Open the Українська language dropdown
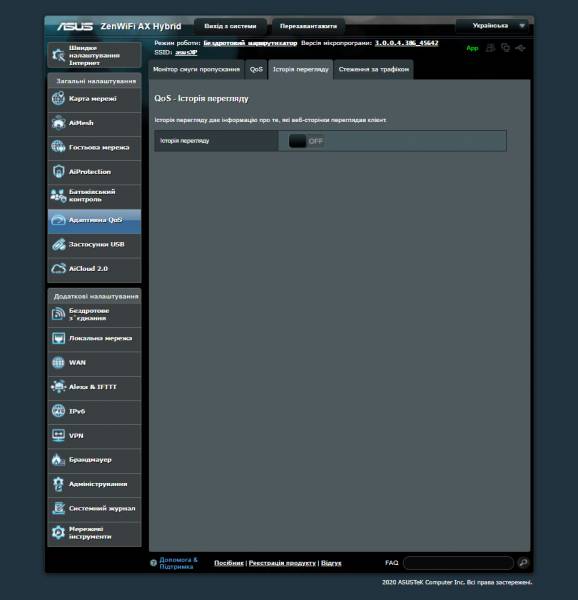This screenshot has height=600, width=578. pos(493,26)
